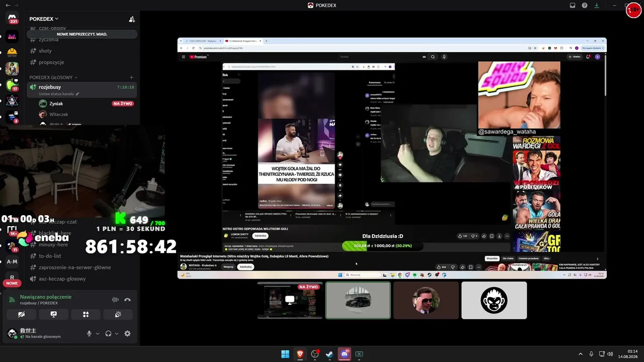Go back with Discord title bar arrow
644x362 pixels.
click(x=8, y=6)
